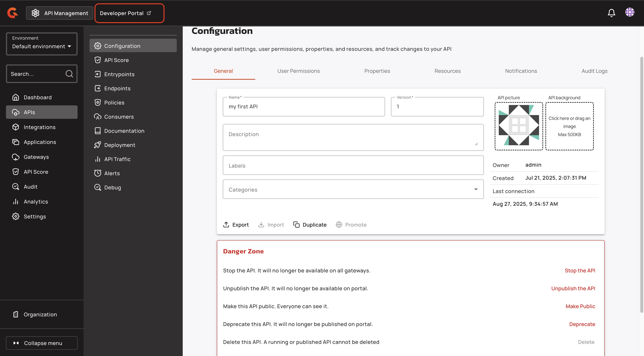Switch to Audit Logs tab
Screen dimensions: 644x356
tap(594, 71)
